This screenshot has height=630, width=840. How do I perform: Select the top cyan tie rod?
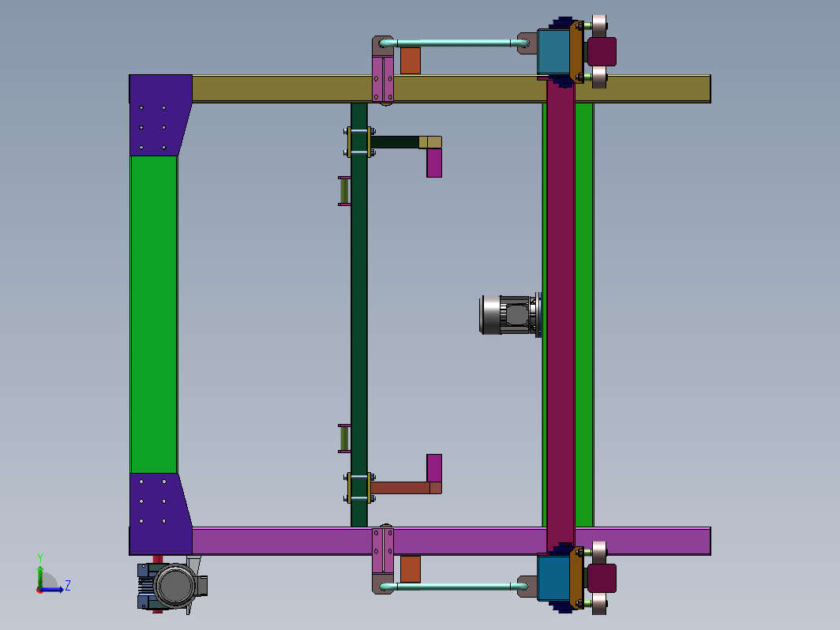(x=454, y=43)
